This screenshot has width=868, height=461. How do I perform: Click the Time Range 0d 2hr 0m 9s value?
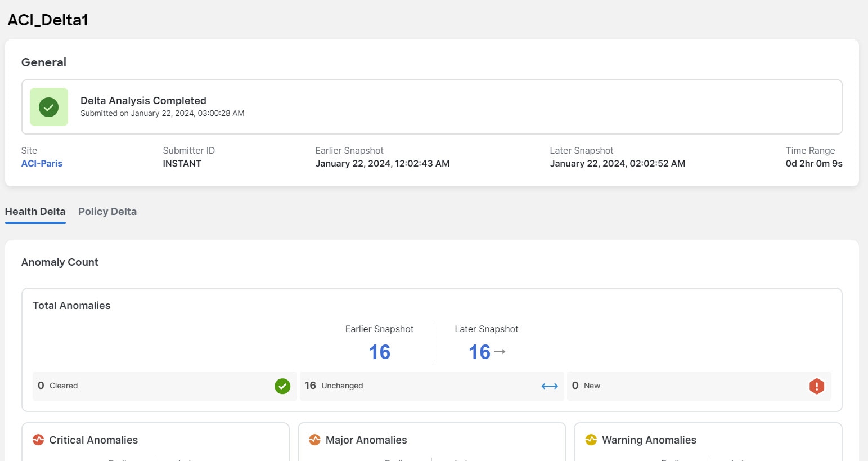pyautogui.click(x=814, y=164)
